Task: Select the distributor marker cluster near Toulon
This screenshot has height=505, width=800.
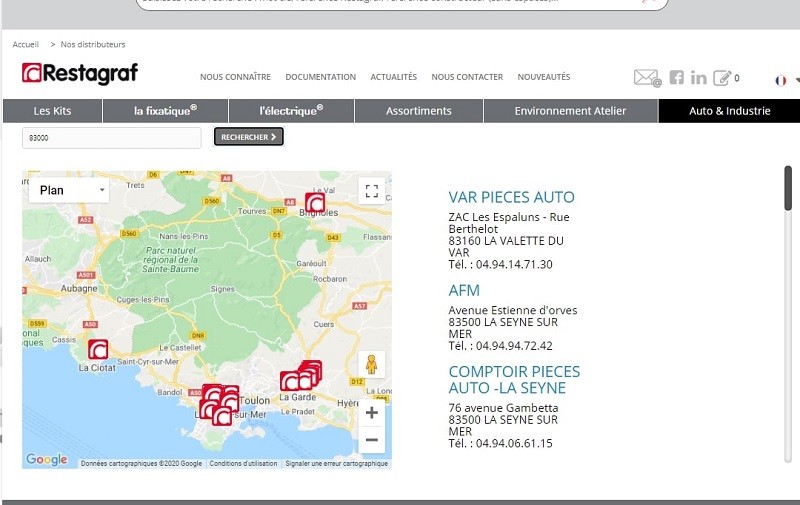Action: click(219, 405)
